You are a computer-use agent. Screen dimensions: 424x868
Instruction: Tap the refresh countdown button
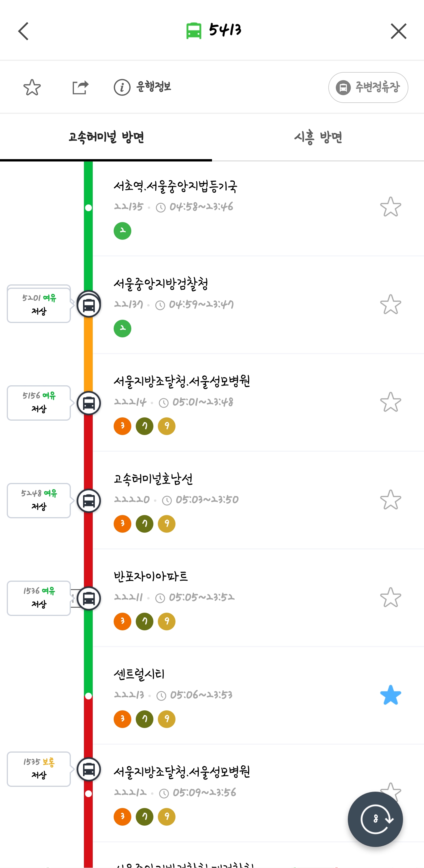[375, 819]
